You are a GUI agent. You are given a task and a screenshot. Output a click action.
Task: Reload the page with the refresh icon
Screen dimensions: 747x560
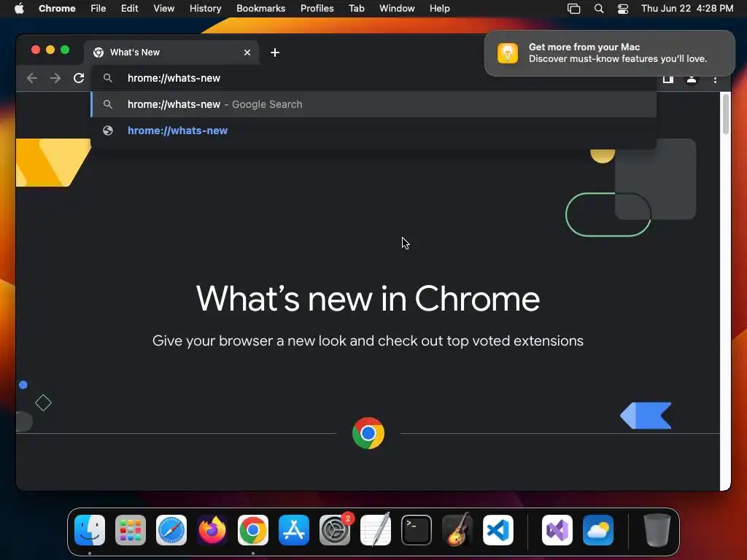click(x=79, y=78)
